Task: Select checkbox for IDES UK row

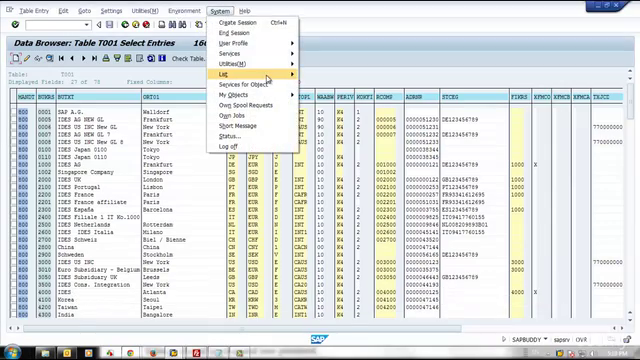Action: (x=13, y=180)
